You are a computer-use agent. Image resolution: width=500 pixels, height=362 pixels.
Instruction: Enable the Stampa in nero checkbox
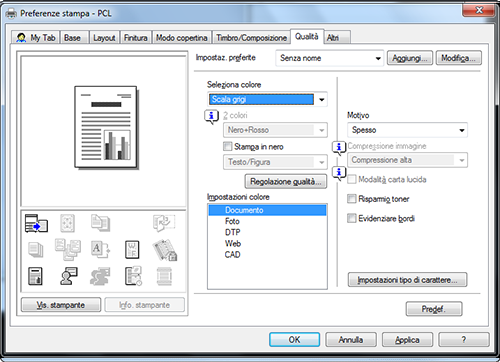[228, 146]
